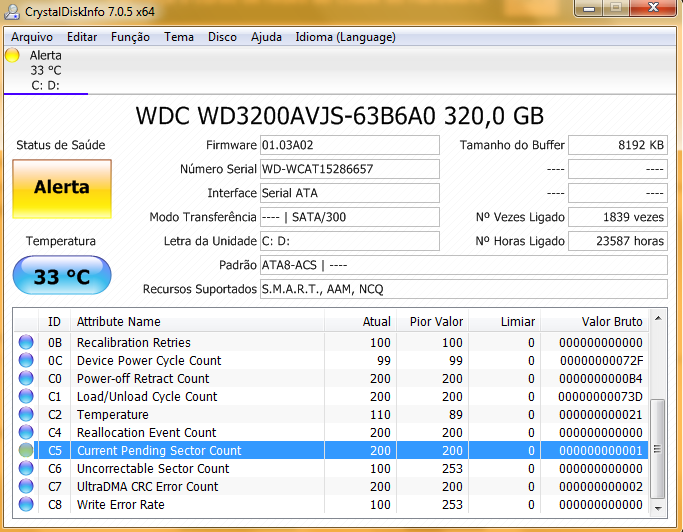Select the Uncorrectable Sector Count text
Image resolution: width=683 pixels, height=532 pixels.
(153, 468)
